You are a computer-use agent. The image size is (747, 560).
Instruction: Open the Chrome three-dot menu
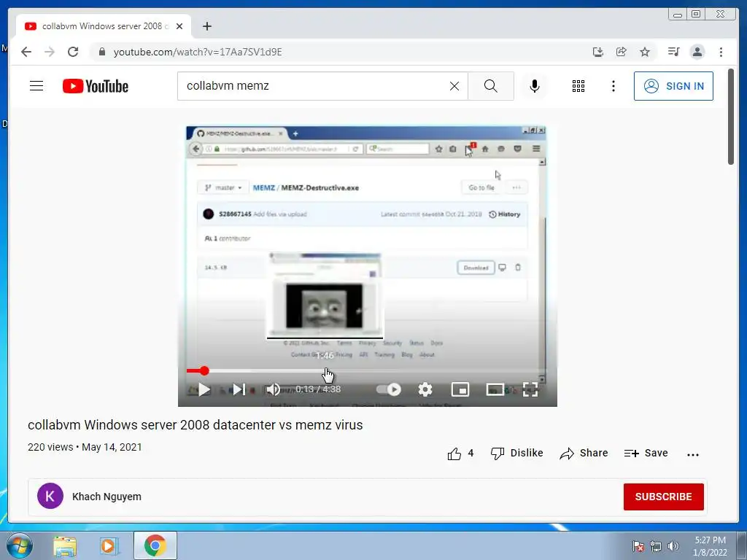721,52
